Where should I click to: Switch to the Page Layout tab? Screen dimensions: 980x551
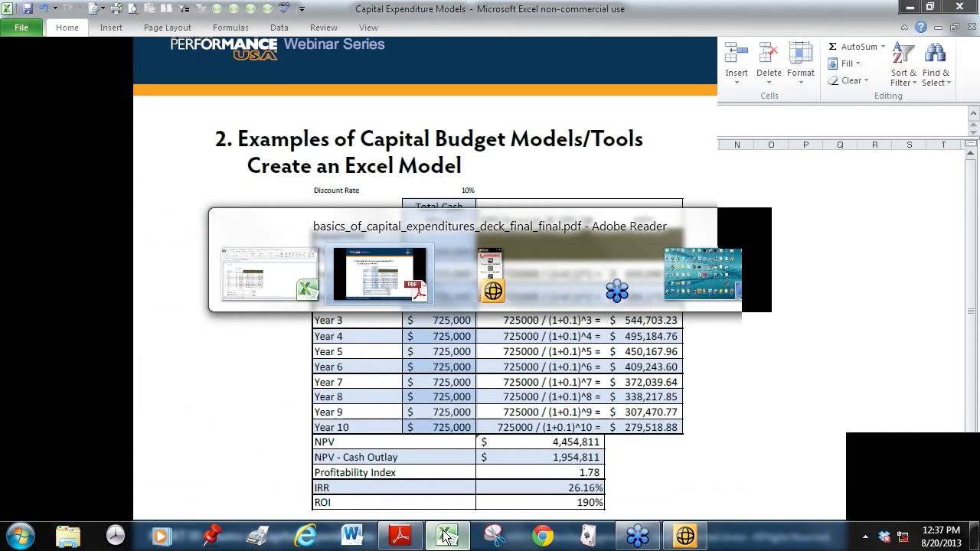coord(168,28)
